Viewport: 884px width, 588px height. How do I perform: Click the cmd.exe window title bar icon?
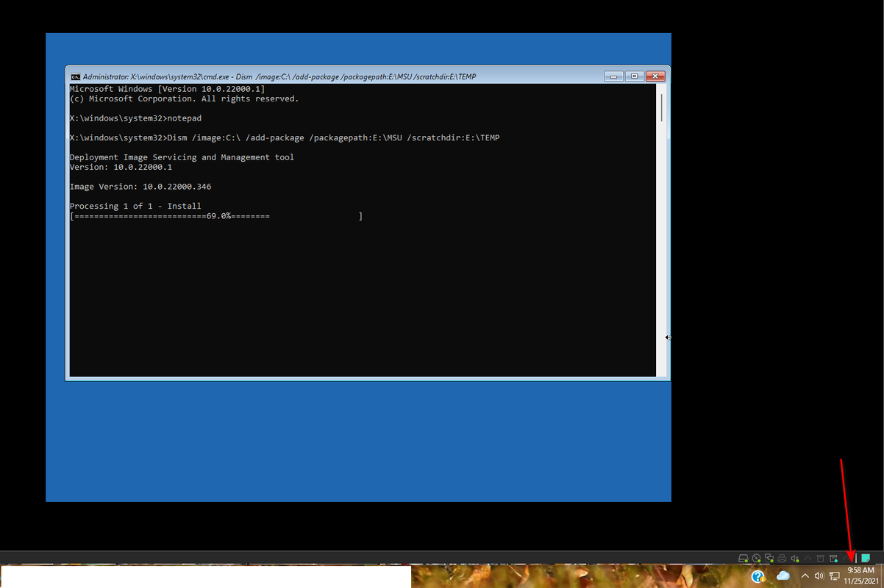tap(75, 76)
